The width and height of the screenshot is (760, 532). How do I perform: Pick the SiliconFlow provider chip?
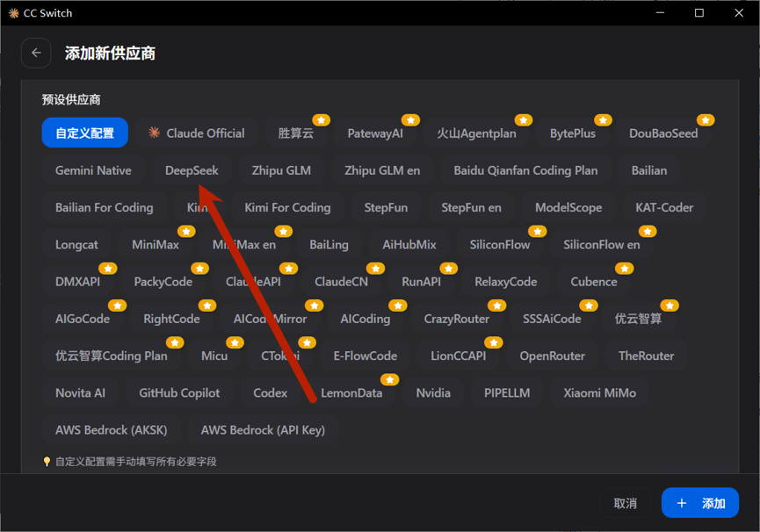[x=500, y=244]
